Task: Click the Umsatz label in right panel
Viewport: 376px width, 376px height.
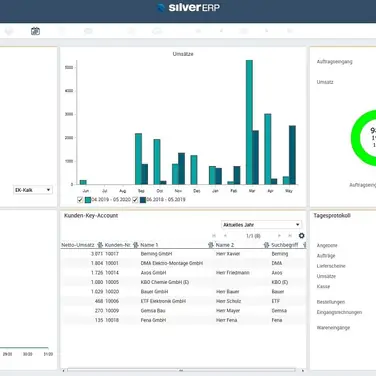Action: pyautogui.click(x=325, y=82)
